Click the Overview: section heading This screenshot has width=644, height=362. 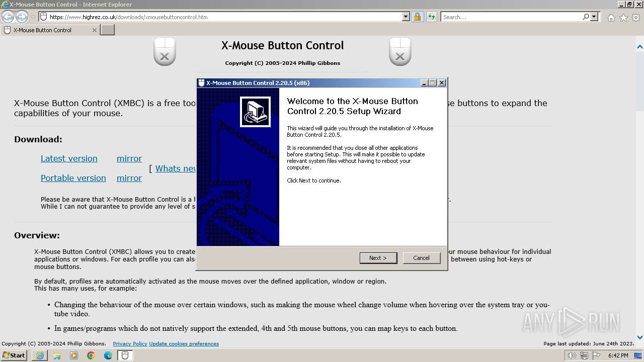(x=37, y=235)
